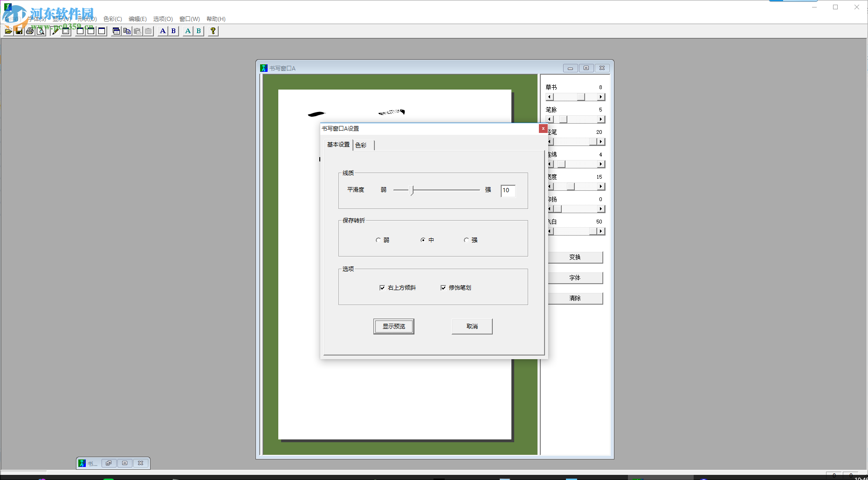The height and width of the screenshot is (480, 868).
Task: Click right arrow of the slider valued 4
Action: [x=601, y=164]
